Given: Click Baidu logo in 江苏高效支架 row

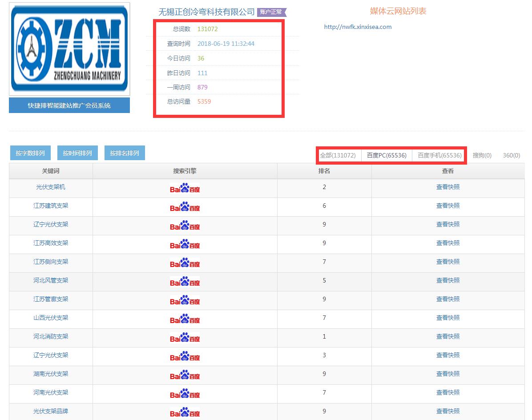Looking at the screenshot, I should 185,245.
